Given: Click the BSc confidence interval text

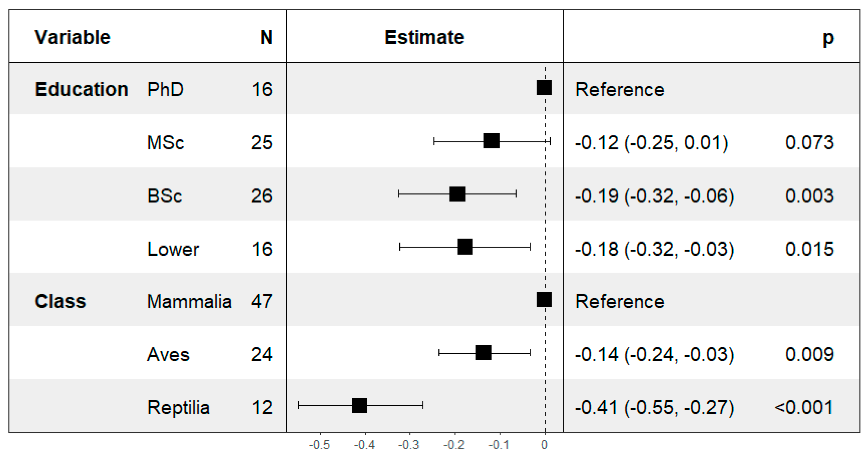Looking at the screenshot, I should [654, 196].
